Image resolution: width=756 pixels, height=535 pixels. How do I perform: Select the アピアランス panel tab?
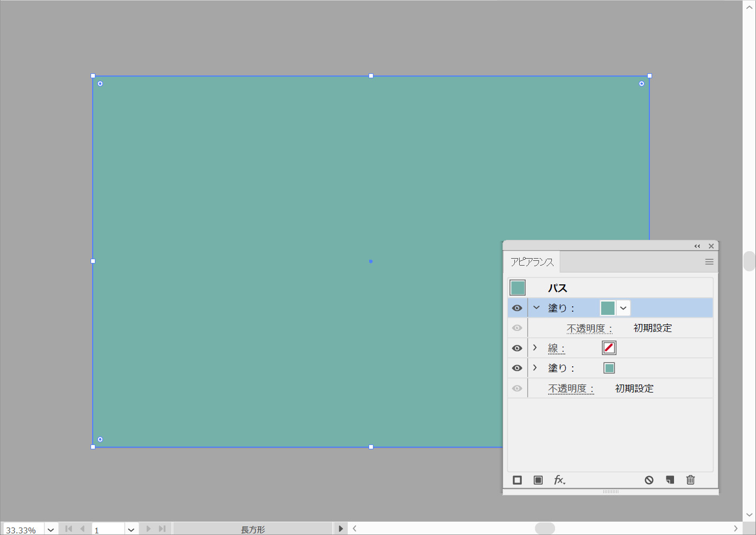pos(532,262)
